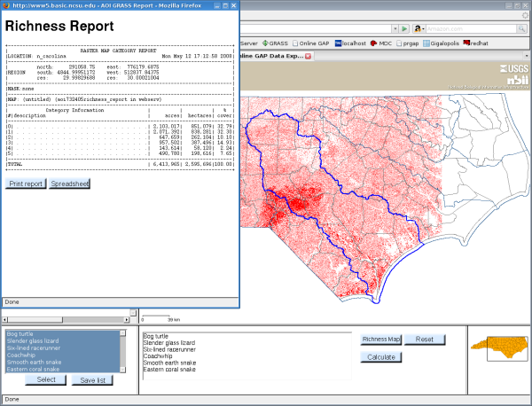This screenshot has height=406, width=532.
Task: Click the Reset button
Action: 425,340
